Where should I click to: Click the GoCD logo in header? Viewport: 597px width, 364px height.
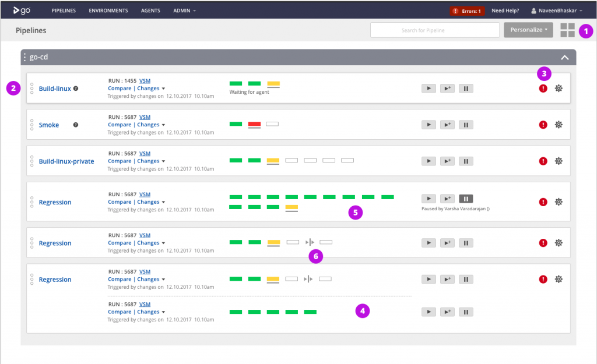(x=22, y=10)
